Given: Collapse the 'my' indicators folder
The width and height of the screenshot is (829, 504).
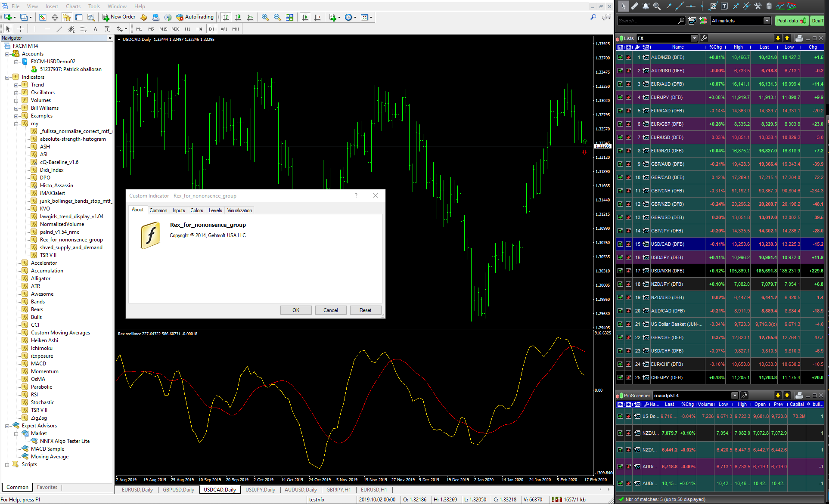Looking at the screenshot, I should [16, 124].
